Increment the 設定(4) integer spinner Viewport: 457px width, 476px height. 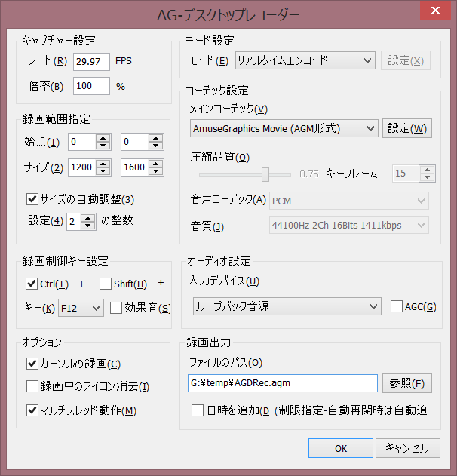pos(88,218)
